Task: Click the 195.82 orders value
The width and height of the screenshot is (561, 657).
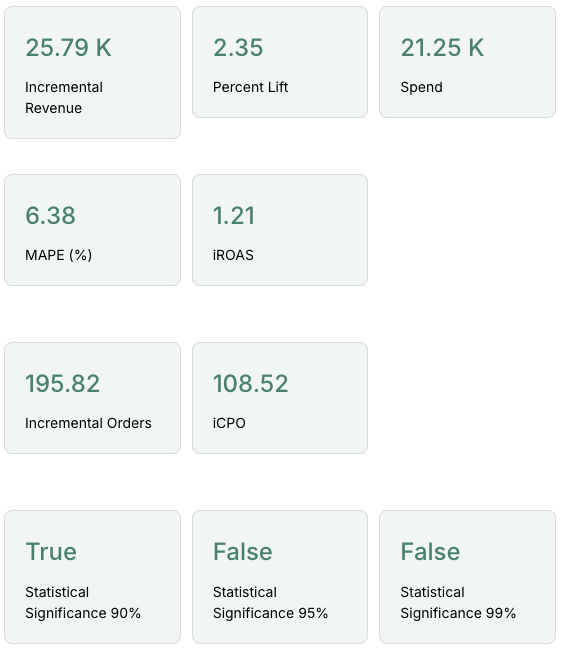Action: (62, 383)
